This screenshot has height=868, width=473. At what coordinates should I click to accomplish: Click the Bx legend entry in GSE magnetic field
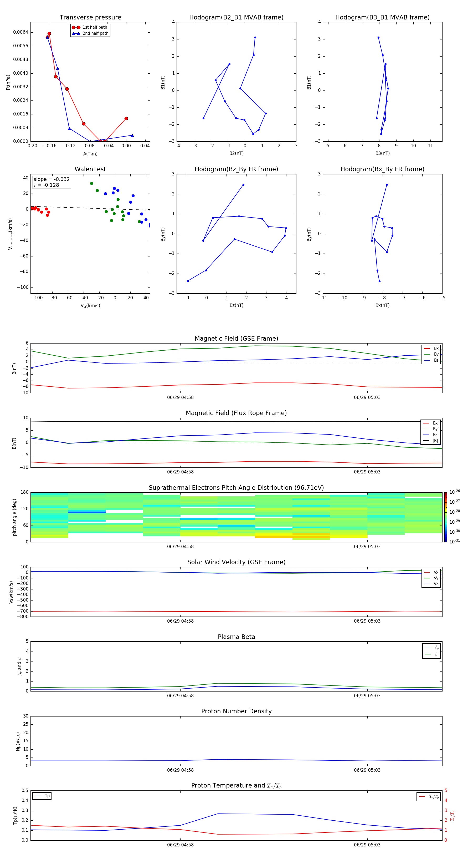(x=431, y=349)
